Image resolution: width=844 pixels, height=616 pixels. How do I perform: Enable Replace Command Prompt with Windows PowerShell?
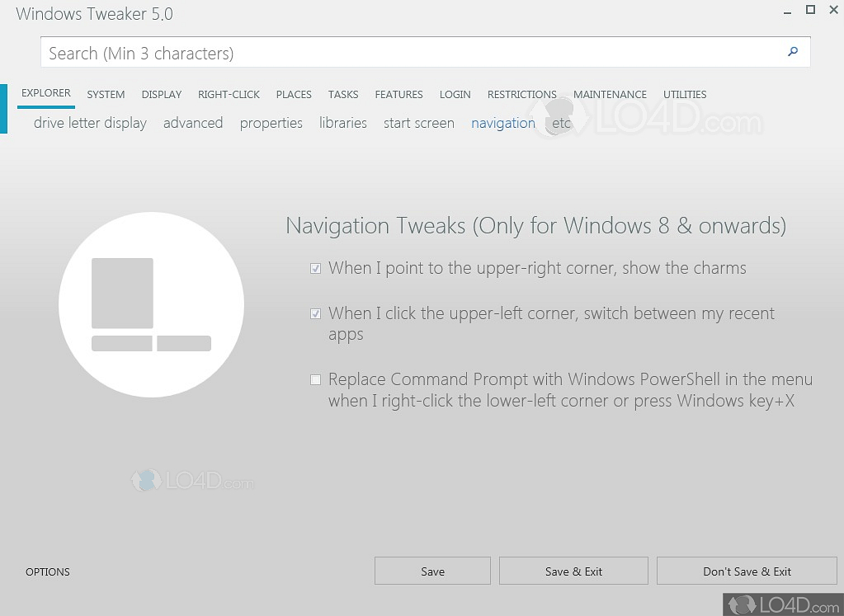coord(315,379)
